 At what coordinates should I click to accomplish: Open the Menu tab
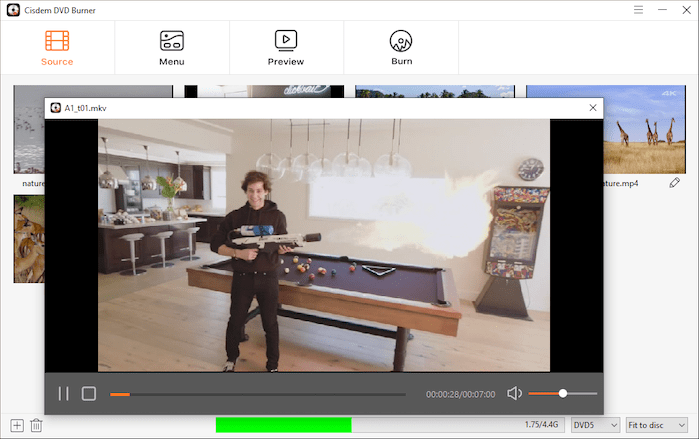pos(172,47)
